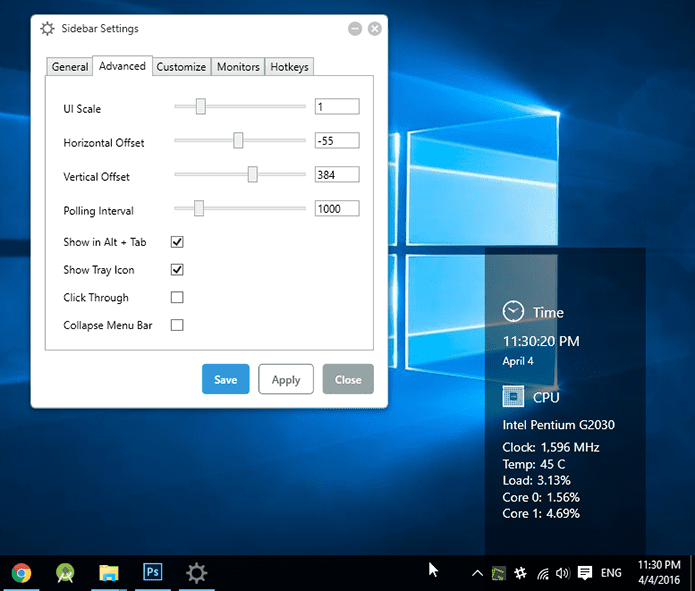Click the CPU chip icon in sidebar

pos(513,396)
